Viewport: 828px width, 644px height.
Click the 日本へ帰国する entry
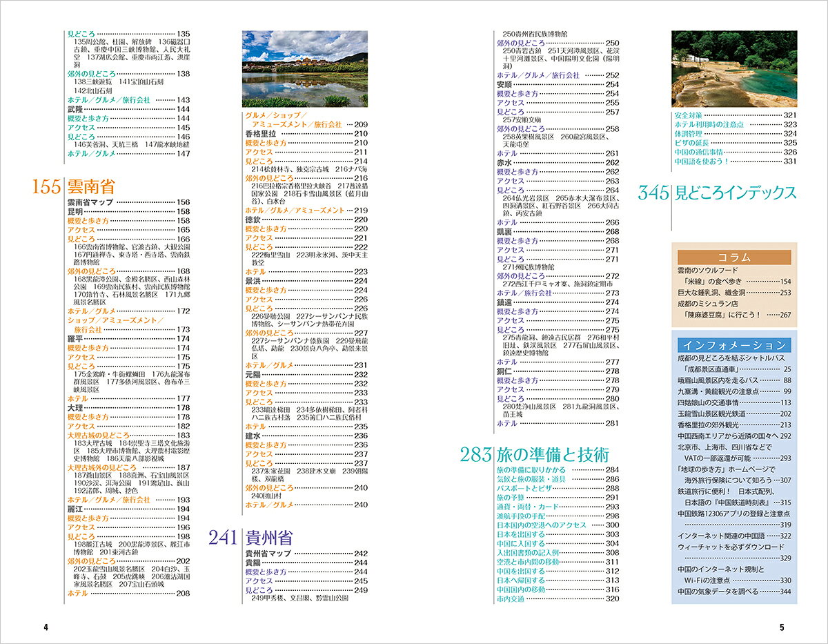tap(558, 580)
